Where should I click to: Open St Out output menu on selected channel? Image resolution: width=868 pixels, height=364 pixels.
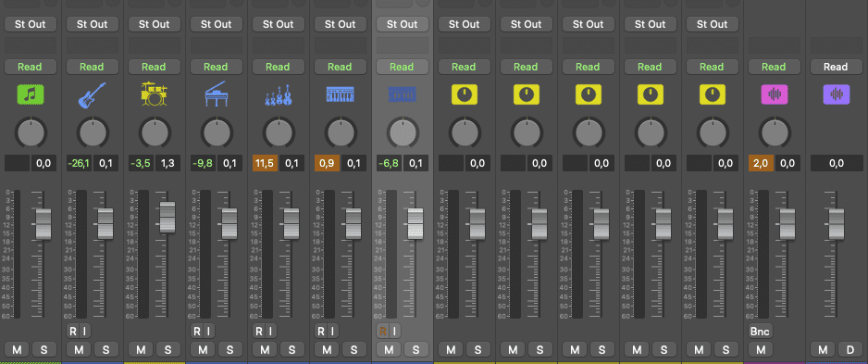[x=402, y=24]
